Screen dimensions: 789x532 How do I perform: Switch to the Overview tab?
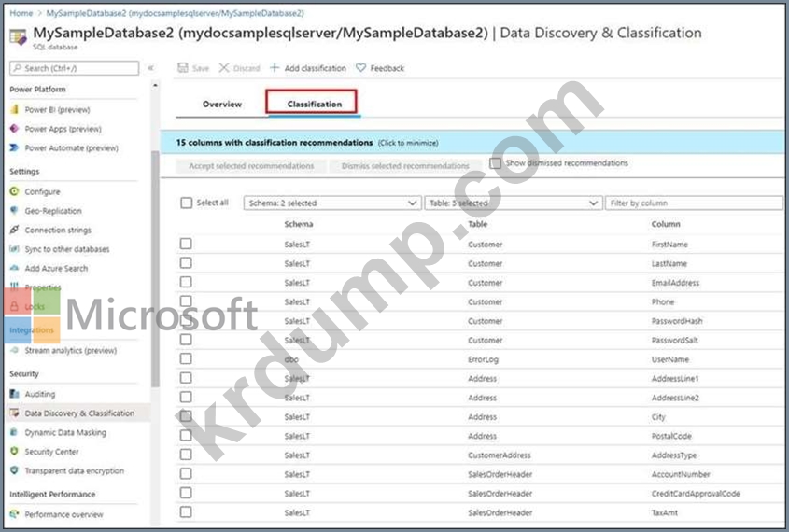(222, 104)
